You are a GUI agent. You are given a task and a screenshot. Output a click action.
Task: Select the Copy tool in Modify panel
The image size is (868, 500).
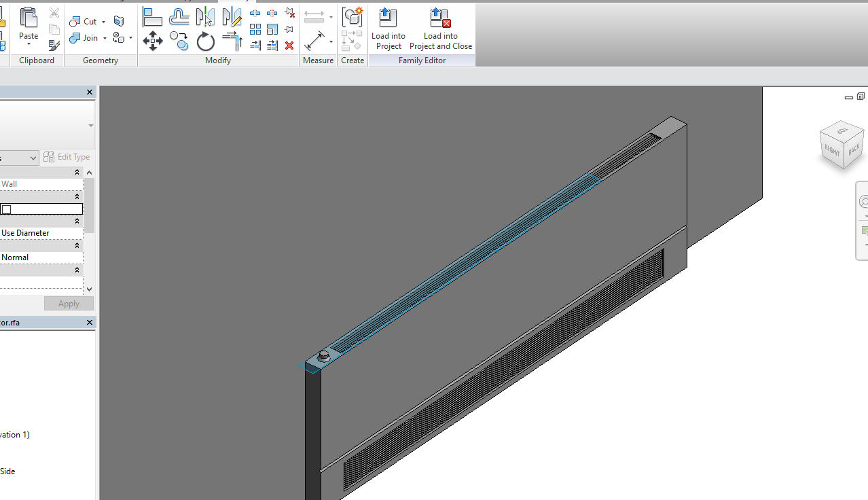tap(179, 41)
